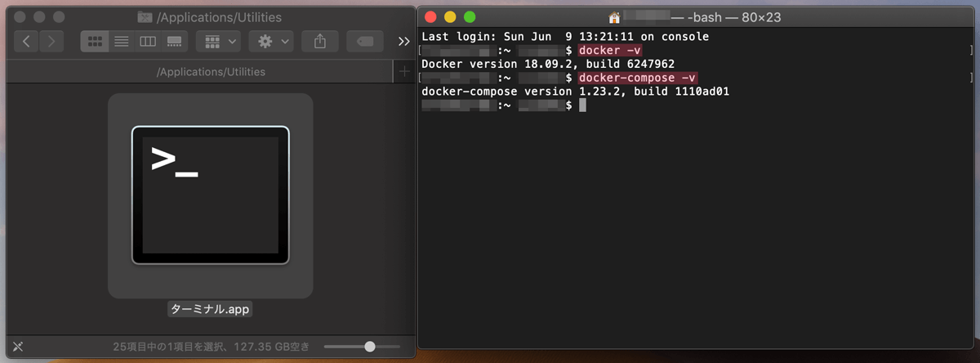Screen dimensions: 980x363
Task: Close the Terminal window with red button
Action: [430, 16]
